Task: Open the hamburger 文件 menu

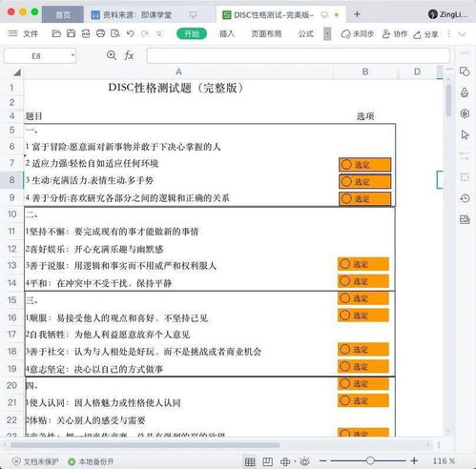Action: [23, 33]
